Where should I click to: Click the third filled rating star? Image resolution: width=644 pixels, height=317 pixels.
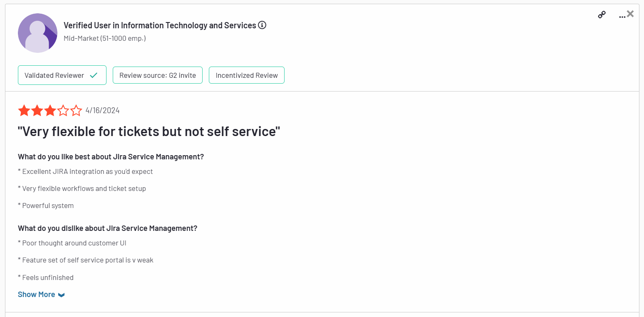tap(50, 111)
